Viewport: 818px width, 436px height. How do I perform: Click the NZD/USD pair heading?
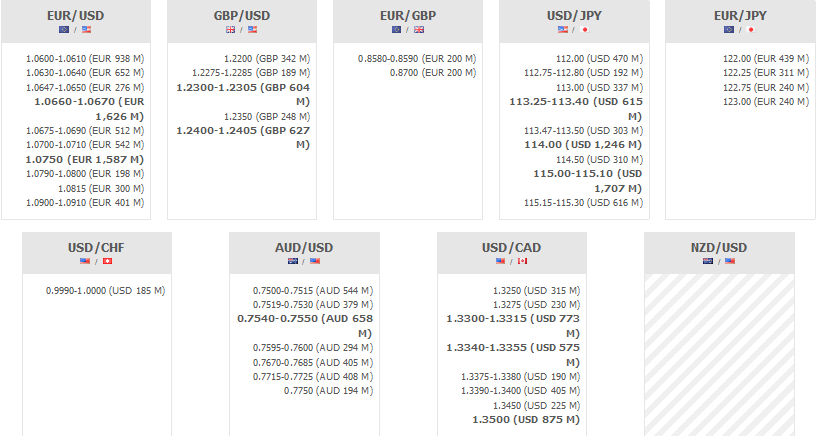pos(719,247)
